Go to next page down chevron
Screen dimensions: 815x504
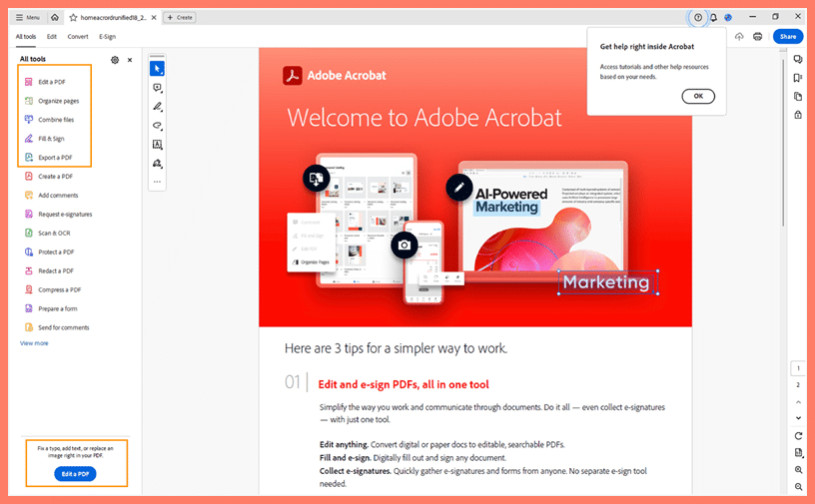pos(798,418)
